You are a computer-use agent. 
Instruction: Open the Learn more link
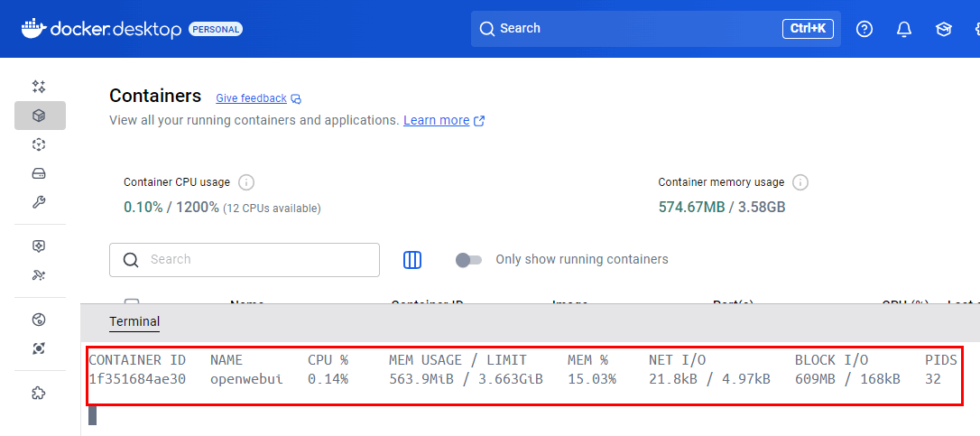click(437, 120)
